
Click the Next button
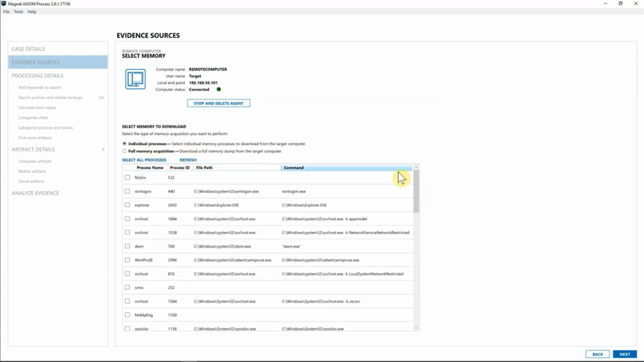(625, 354)
